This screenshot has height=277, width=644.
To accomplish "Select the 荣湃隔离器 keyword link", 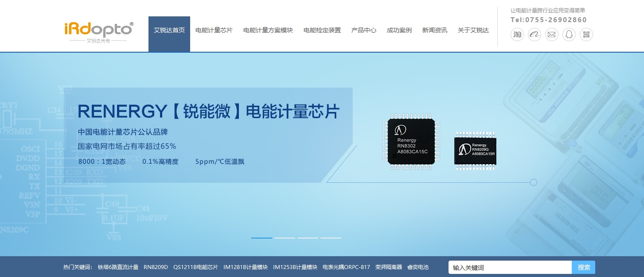I will pos(389,267).
